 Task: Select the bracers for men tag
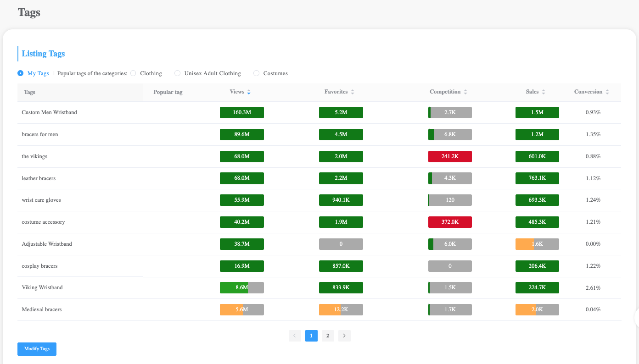click(40, 134)
